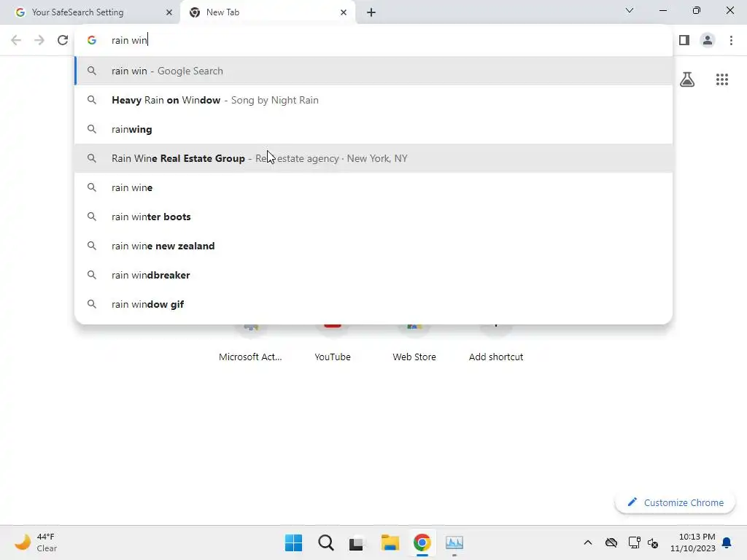
Task: Pick the 'rainwing' suggestion
Action: tap(373, 129)
